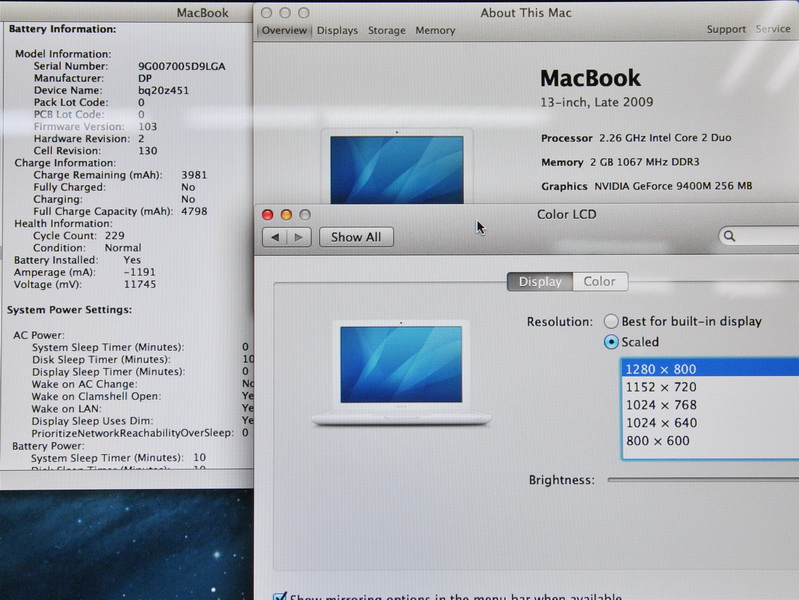
Task: Click Charge Remaining value 3981
Action: [x=194, y=175]
